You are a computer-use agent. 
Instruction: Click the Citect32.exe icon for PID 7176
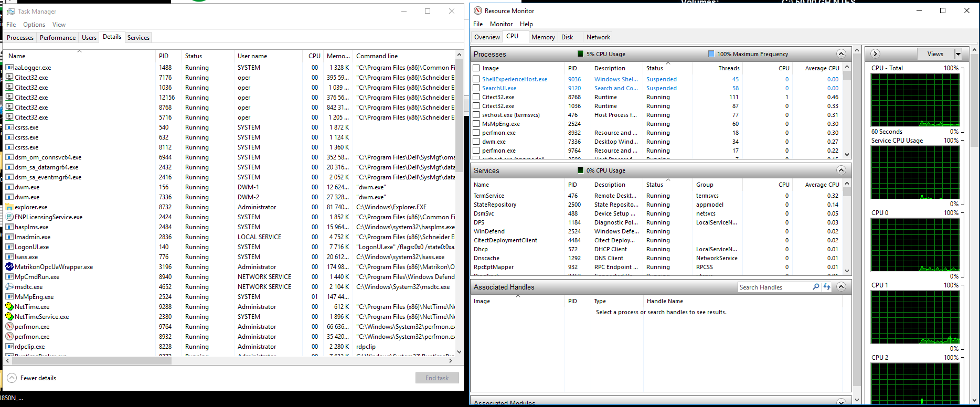(x=9, y=78)
